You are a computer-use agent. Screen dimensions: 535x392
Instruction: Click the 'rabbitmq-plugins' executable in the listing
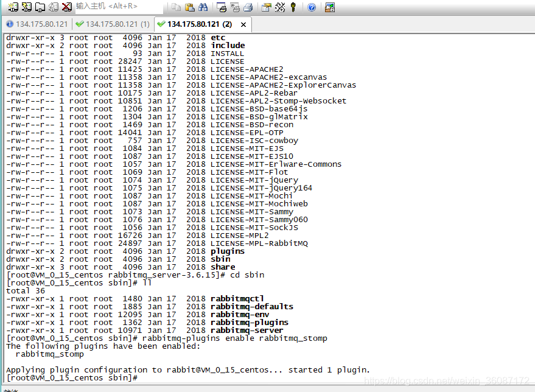[x=250, y=323]
